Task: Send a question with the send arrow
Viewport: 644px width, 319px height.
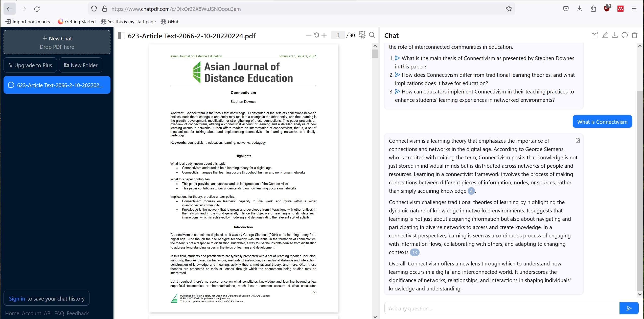Action: tap(629, 308)
